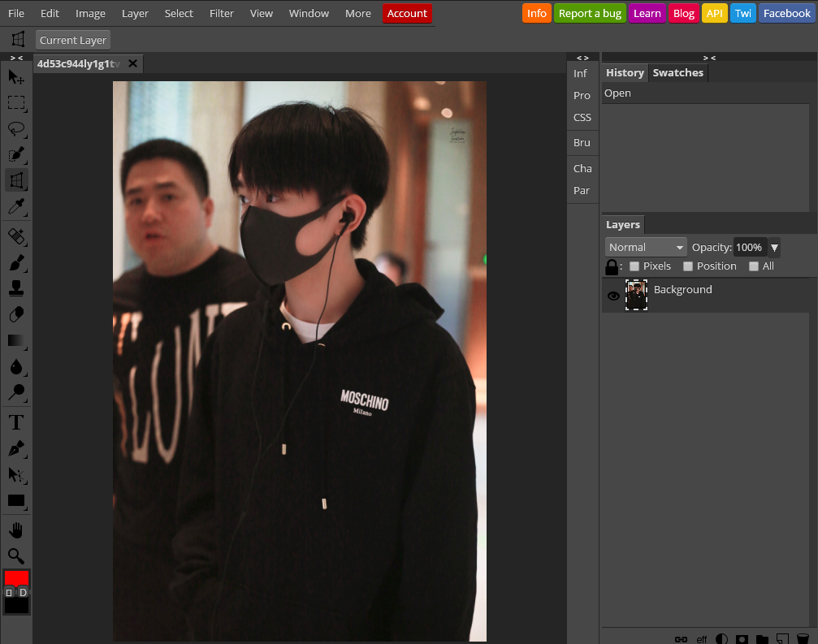818x644 pixels.
Task: Select the Crop tool in the toolbox
Action: coord(16,180)
